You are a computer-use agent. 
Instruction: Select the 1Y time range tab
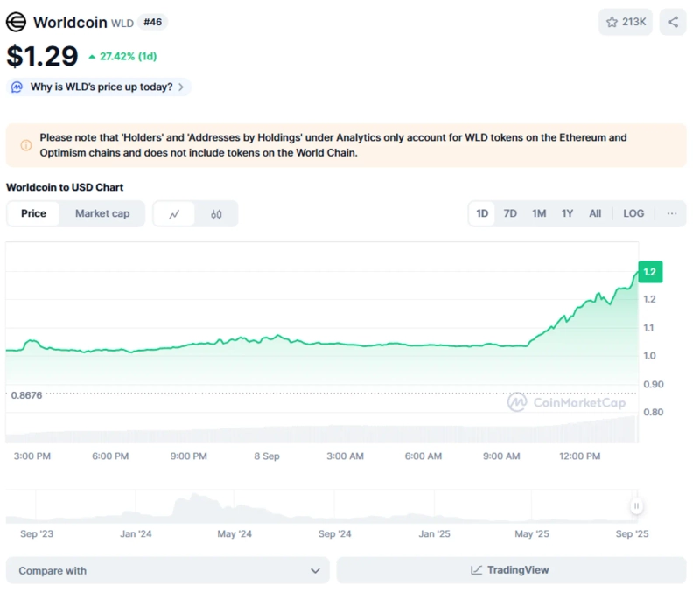click(567, 213)
